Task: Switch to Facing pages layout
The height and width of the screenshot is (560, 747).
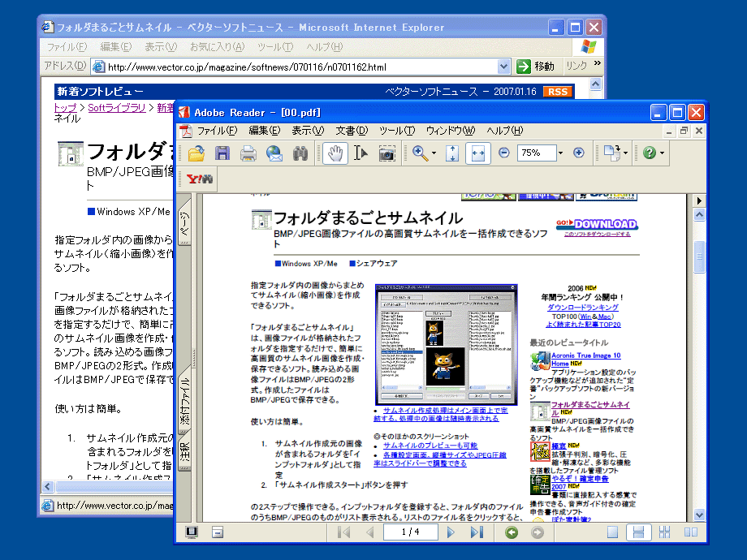Action: click(691, 532)
